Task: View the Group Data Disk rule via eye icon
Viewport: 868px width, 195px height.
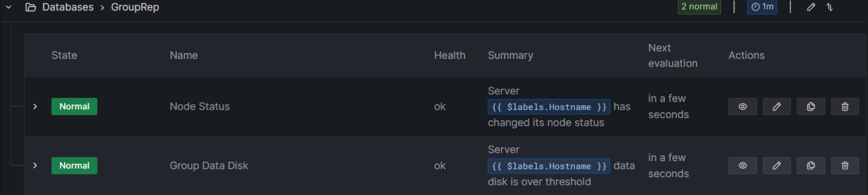Action: (x=742, y=166)
